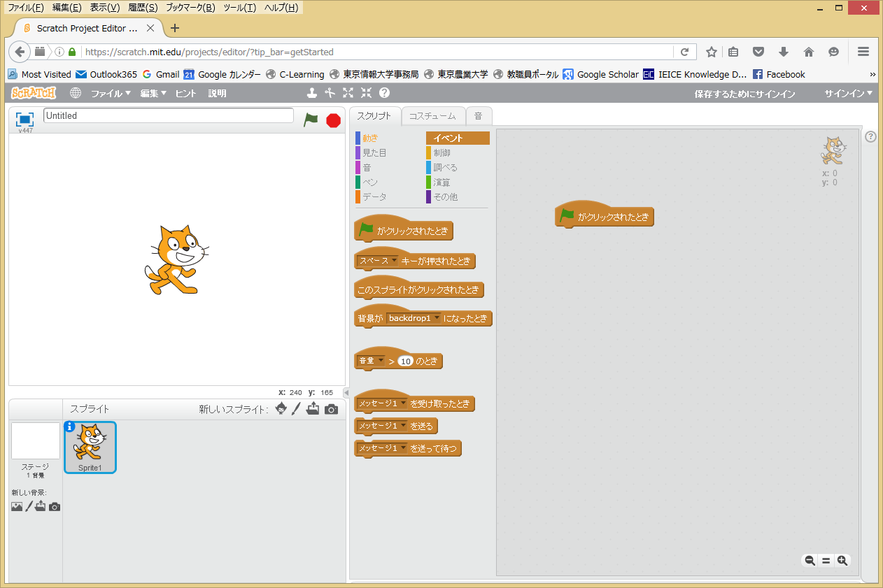Collapse the stage with the small arrow
This screenshot has height=588, width=883.
click(x=346, y=392)
